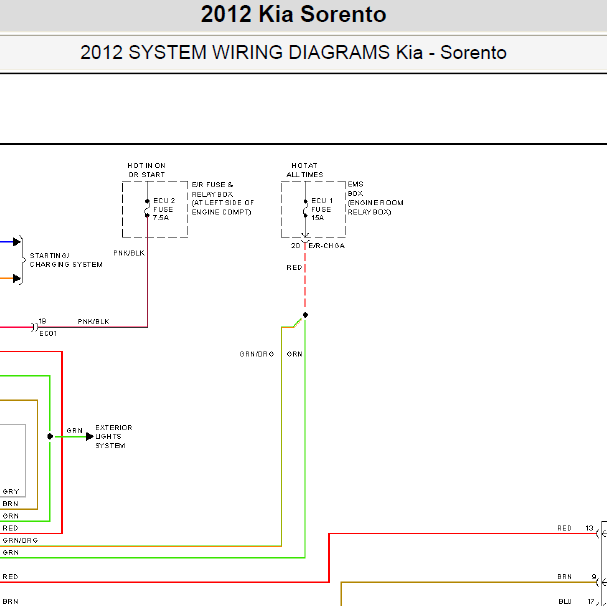Click the orange arrowhead into Starting/Charging System

tap(17, 278)
